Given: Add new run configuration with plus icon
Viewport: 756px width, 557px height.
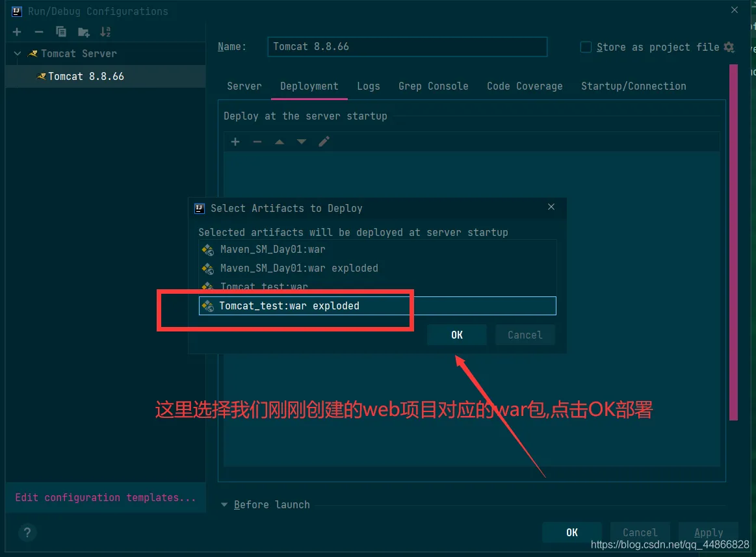Looking at the screenshot, I should tap(17, 32).
